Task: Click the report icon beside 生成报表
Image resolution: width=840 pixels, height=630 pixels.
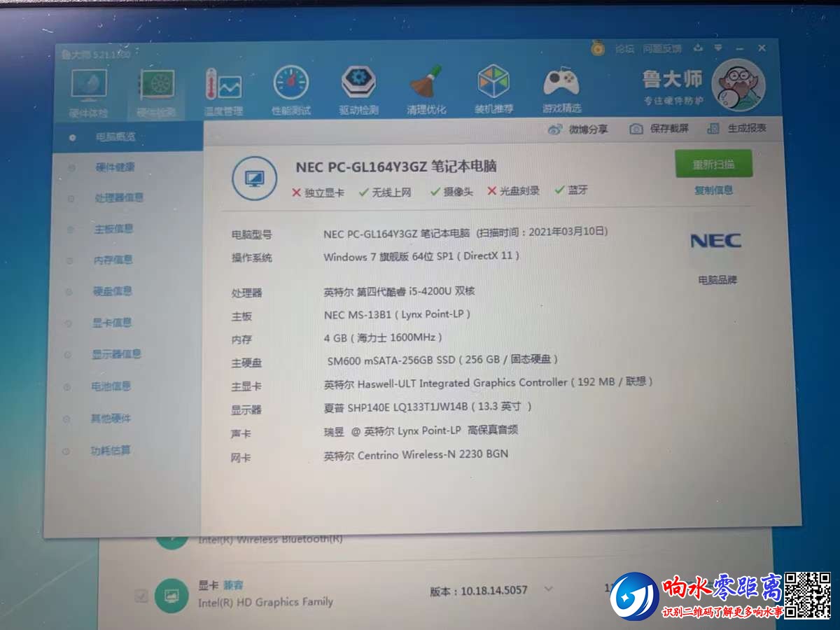Action: tap(714, 128)
